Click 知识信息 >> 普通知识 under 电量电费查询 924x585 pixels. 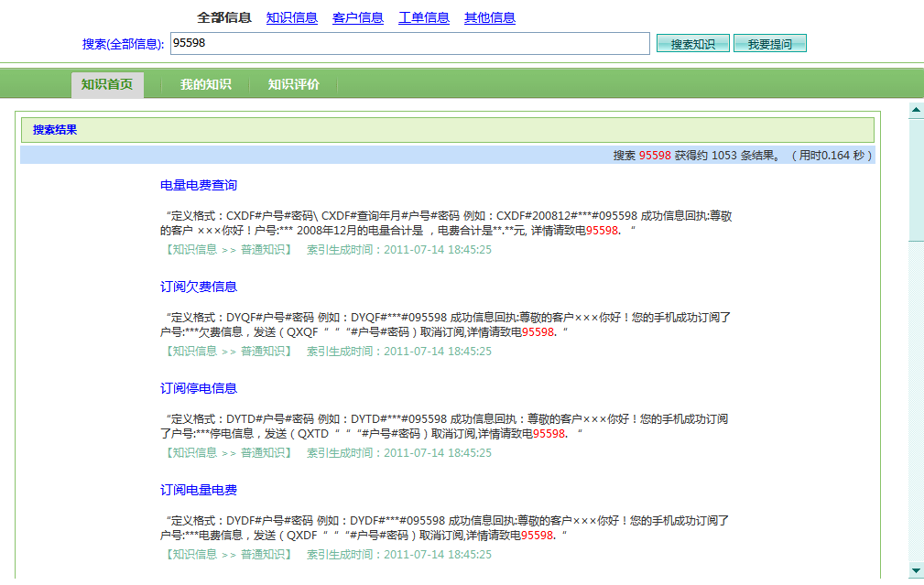[x=226, y=249]
